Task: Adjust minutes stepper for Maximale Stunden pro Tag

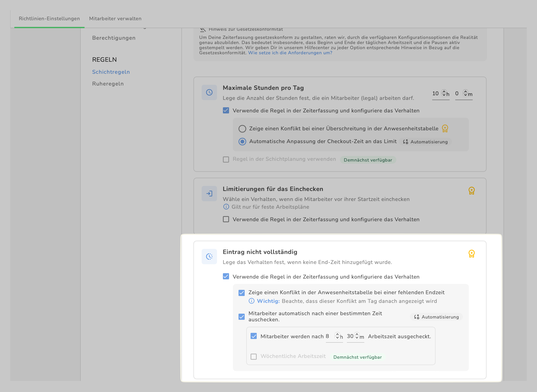Action: 465,93
